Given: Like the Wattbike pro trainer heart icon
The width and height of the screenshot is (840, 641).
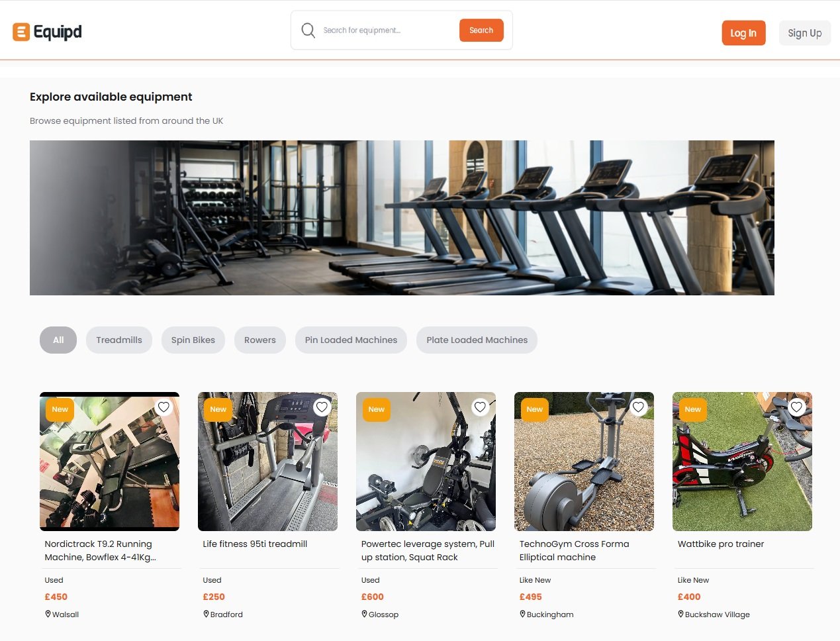Looking at the screenshot, I should point(796,407).
